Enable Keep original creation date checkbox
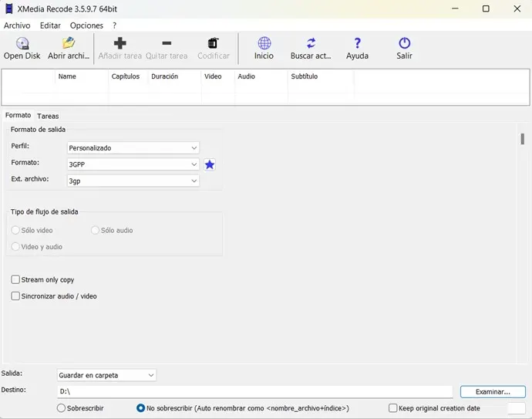The image size is (532, 419). click(392, 408)
